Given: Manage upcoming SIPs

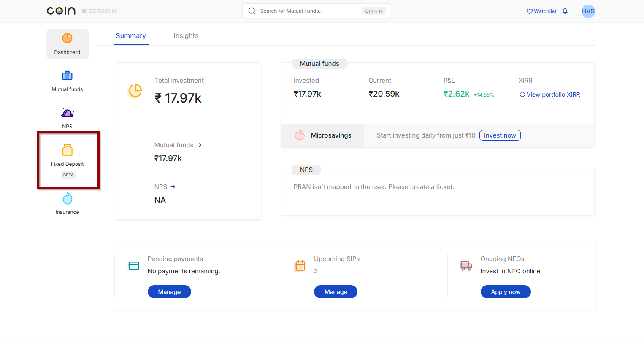Looking at the screenshot, I should pos(336,292).
